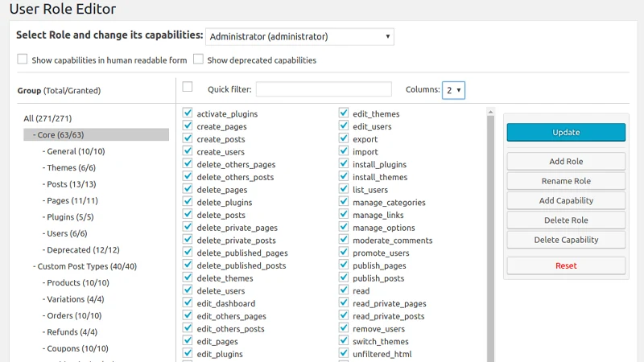Click the manage_categories label text

pos(389,203)
